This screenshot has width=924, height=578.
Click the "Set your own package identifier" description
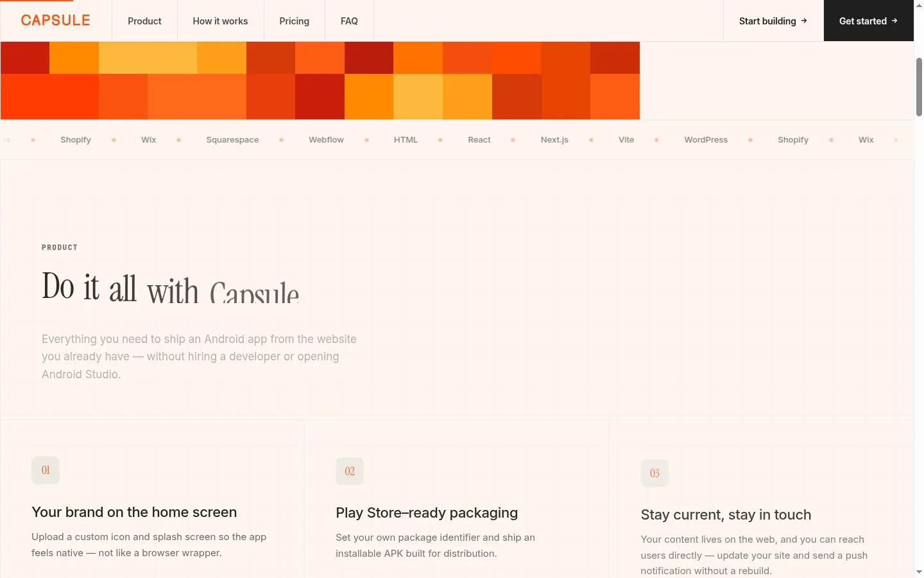pos(435,545)
